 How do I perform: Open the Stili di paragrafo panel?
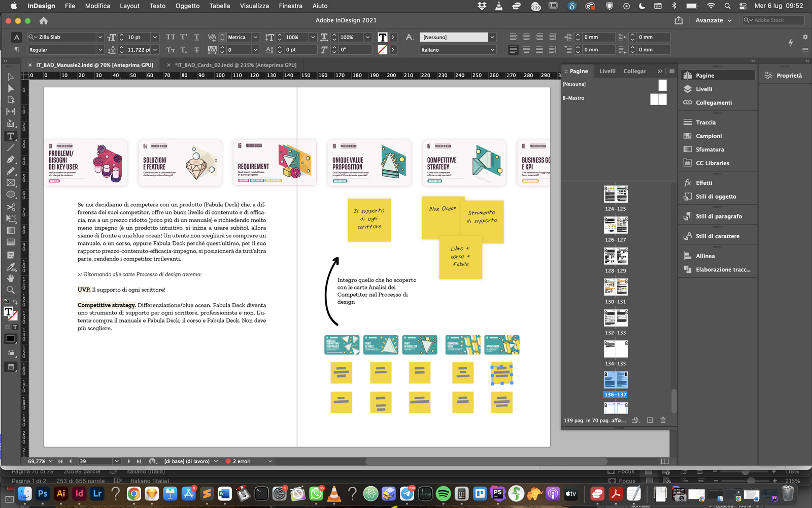pyautogui.click(x=718, y=216)
